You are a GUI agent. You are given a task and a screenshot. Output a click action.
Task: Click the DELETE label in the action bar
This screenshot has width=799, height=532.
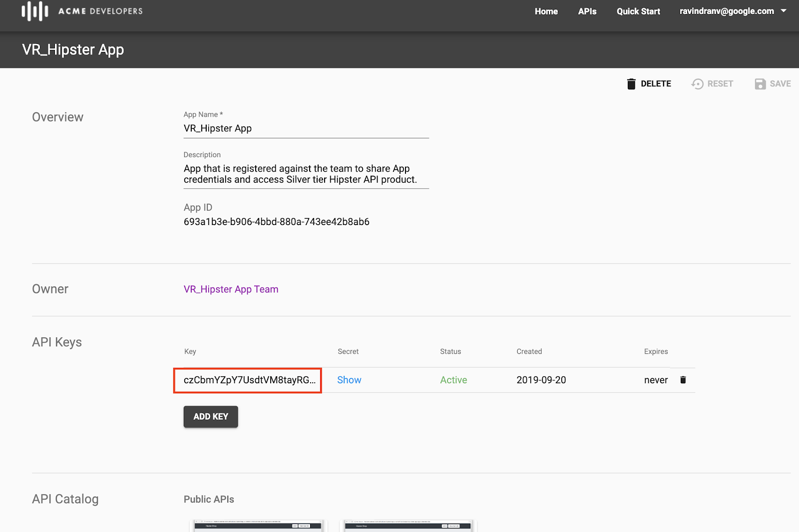656,84
